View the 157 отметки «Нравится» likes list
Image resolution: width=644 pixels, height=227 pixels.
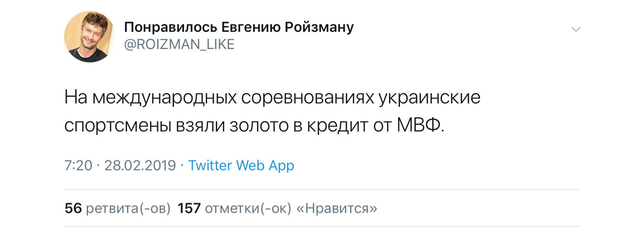tap(277, 208)
